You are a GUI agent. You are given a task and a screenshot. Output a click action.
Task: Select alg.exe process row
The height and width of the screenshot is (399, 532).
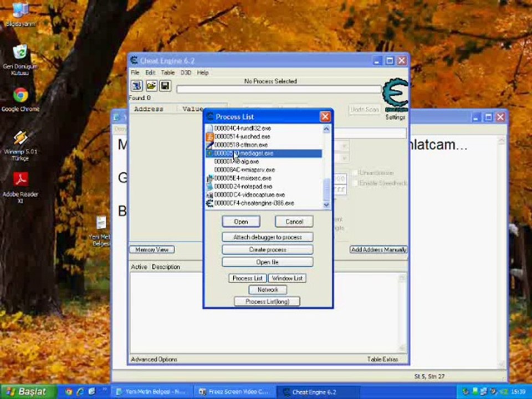(x=263, y=161)
